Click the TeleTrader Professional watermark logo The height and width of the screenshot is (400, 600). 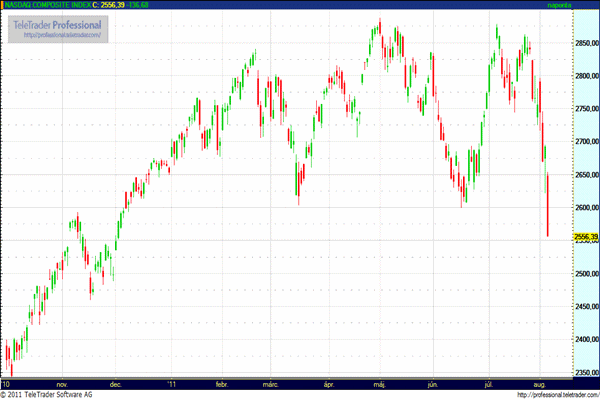[59, 24]
